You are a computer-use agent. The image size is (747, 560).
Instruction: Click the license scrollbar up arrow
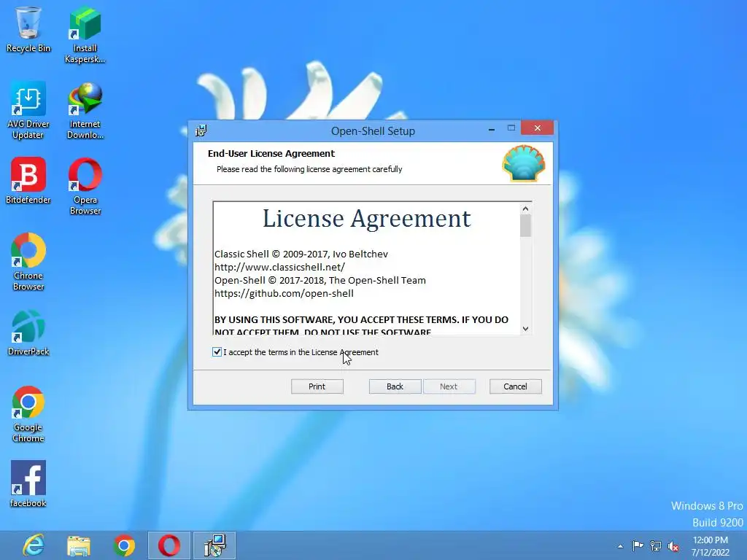point(525,209)
